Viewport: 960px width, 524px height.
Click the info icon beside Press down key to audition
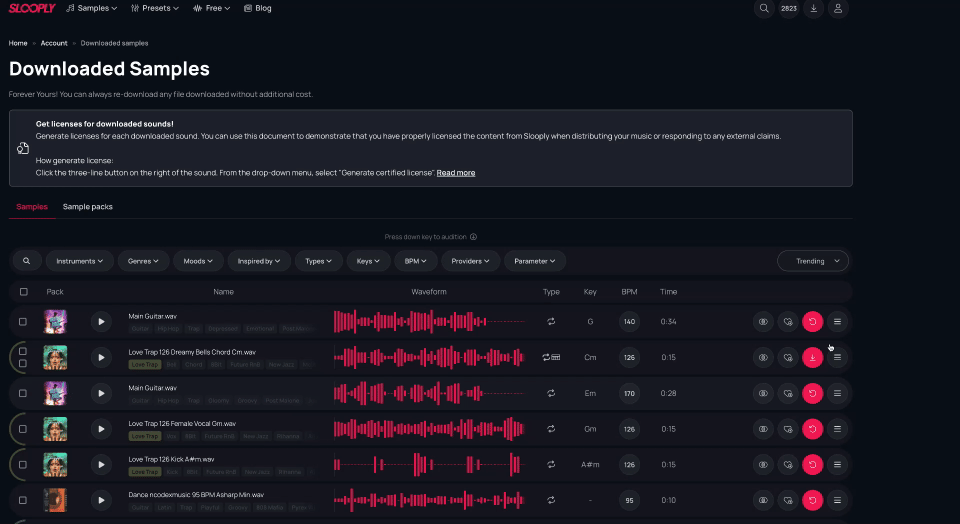coord(473,237)
